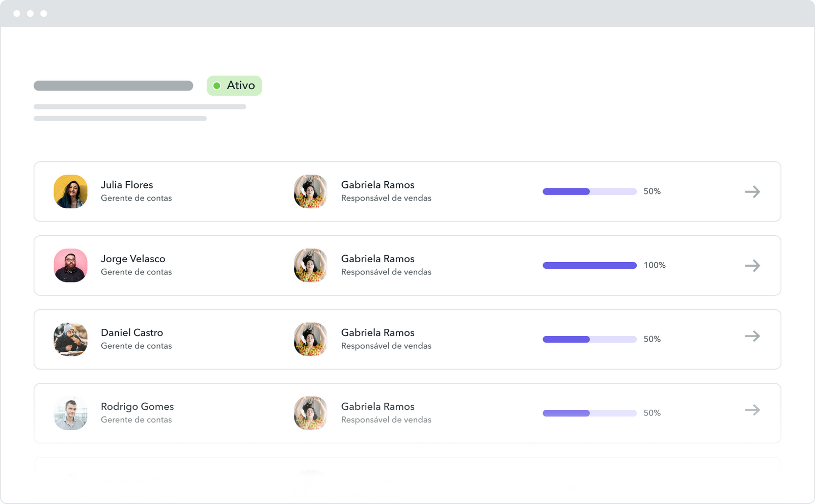The width and height of the screenshot is (815, 504).
Task: Open Jorge Velasco name link
Action: (x=133, y=259)
